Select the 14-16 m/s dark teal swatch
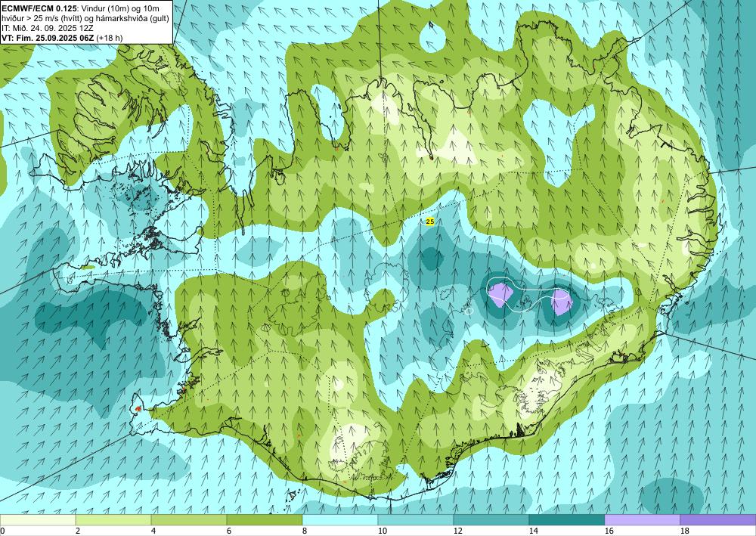Image resolution: width=756 pixels, height=536 pixels. 567,520
